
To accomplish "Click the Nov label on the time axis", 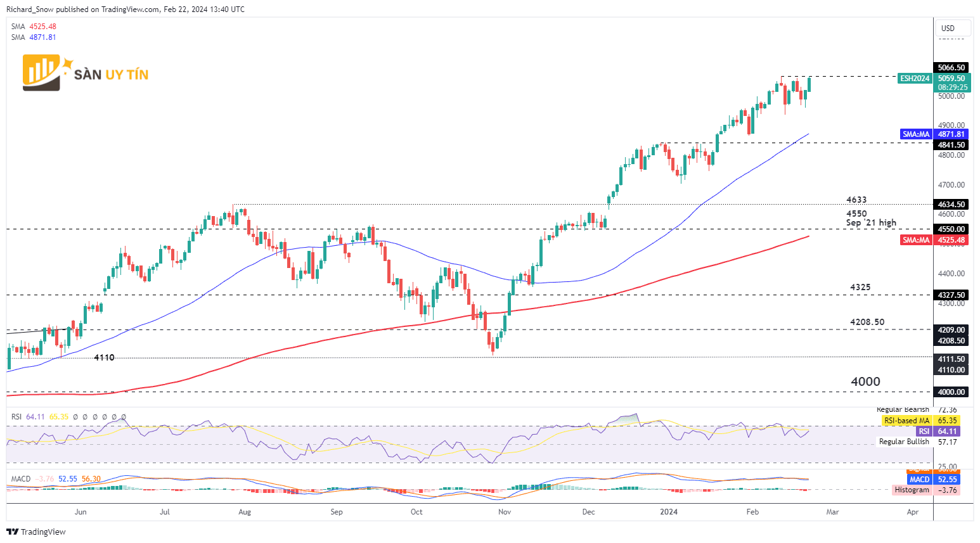I will tap(505, 512).
